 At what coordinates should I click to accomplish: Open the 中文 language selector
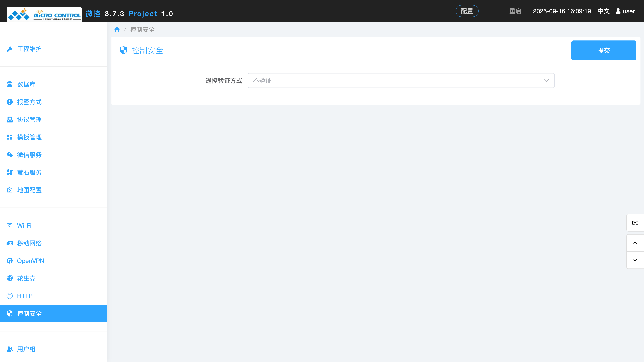click(603, 11)
